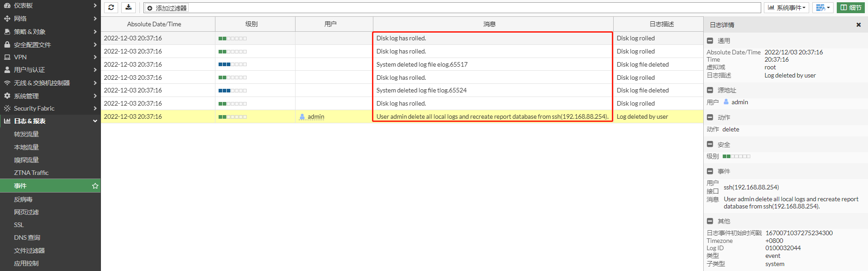Click the refresh icon in log toolbar
The image size is (868, 271).
tap(111, 7)
